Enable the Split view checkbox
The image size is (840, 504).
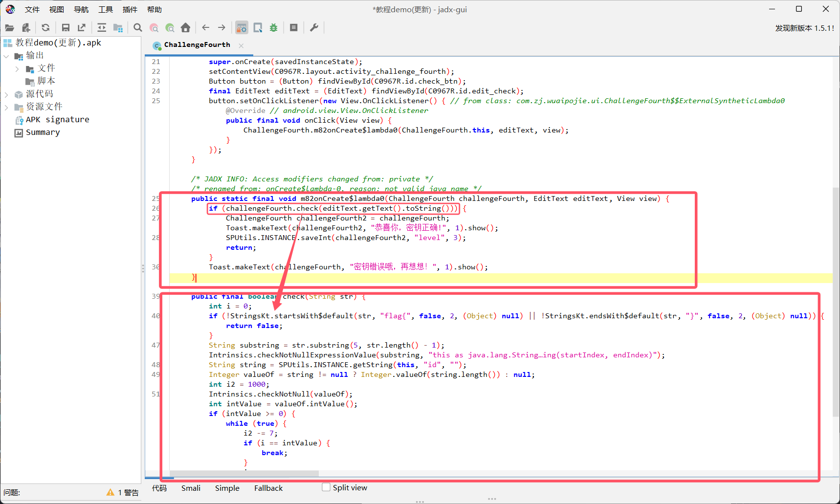[x=326, y=487]
